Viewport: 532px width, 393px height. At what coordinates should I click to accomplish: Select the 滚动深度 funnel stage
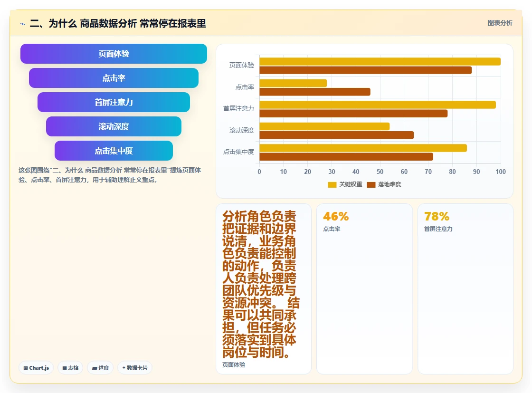point(114,126)
